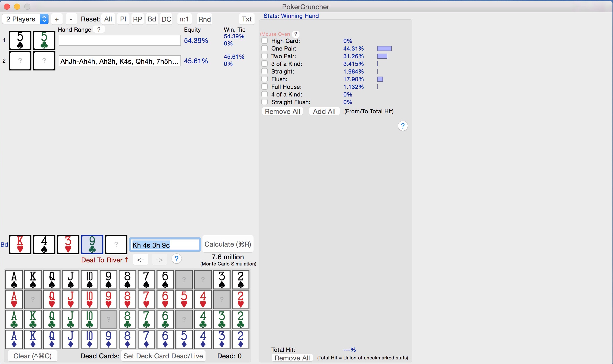Click Calculate button

[228, 244]
